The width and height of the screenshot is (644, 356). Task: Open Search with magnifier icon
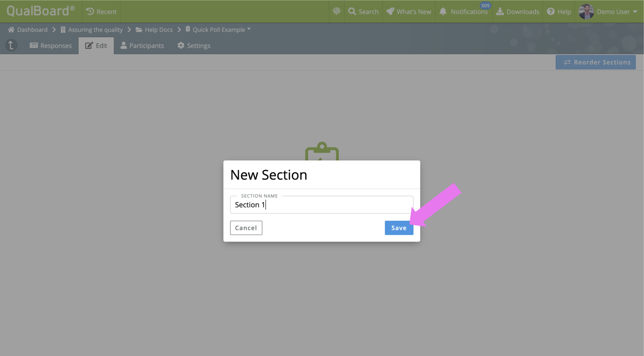(x=363, y=12)
